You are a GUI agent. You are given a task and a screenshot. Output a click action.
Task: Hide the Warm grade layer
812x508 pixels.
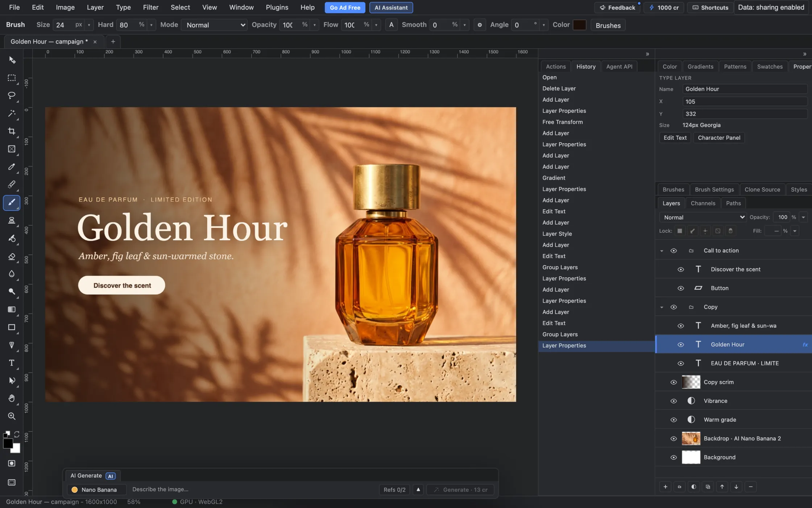(x=674, y=420)
